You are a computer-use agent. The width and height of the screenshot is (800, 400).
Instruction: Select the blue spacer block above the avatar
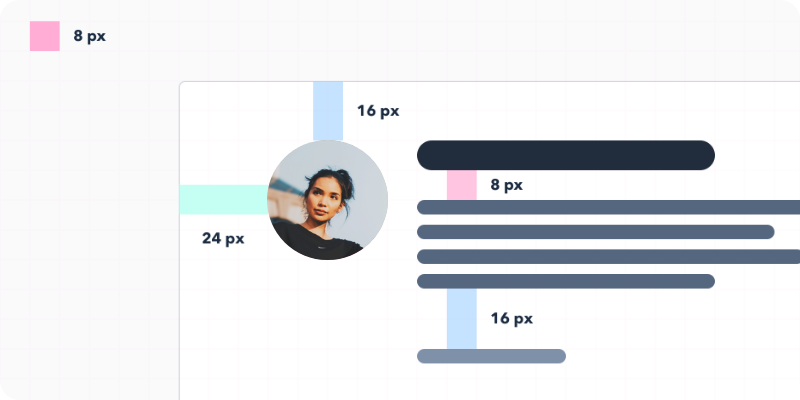tap(328, 110)
